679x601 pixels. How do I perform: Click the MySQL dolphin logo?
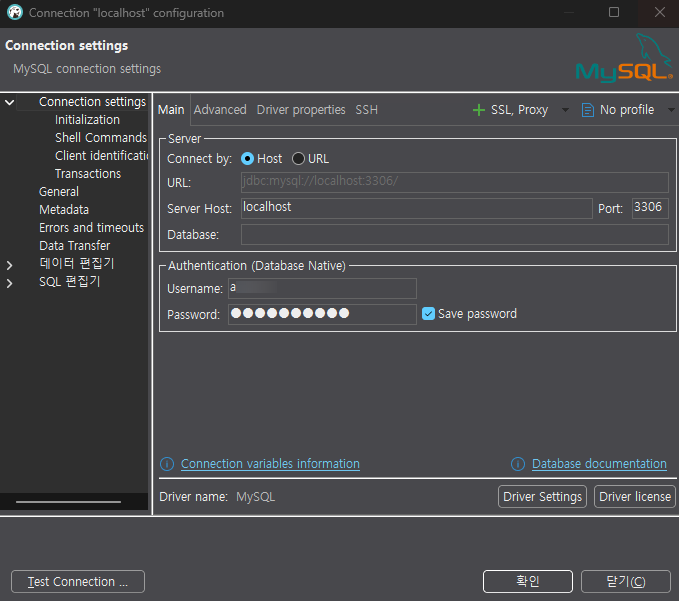624,58
